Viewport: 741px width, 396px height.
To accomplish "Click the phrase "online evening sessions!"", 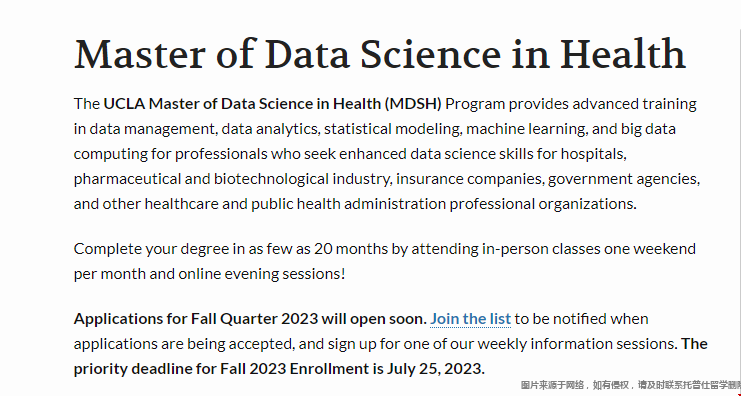I will (x=261, y=274).
